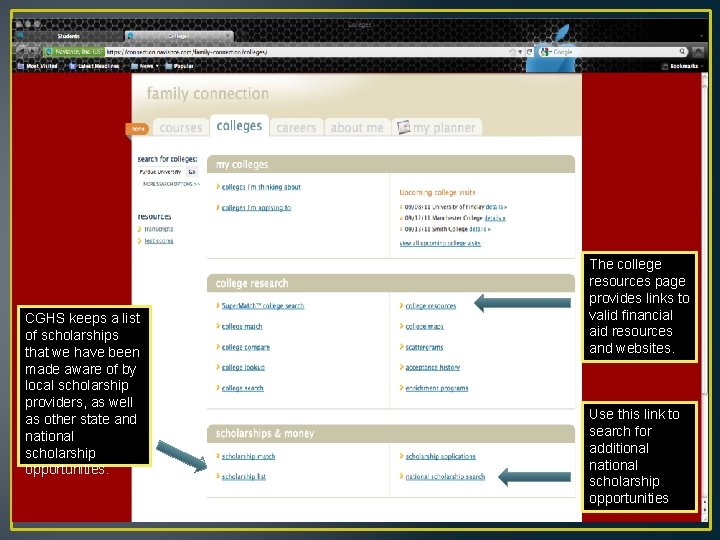This screenshot has height=540, width=720.
Task: Click the Google search engine icon
Action: tap(545, 52)
